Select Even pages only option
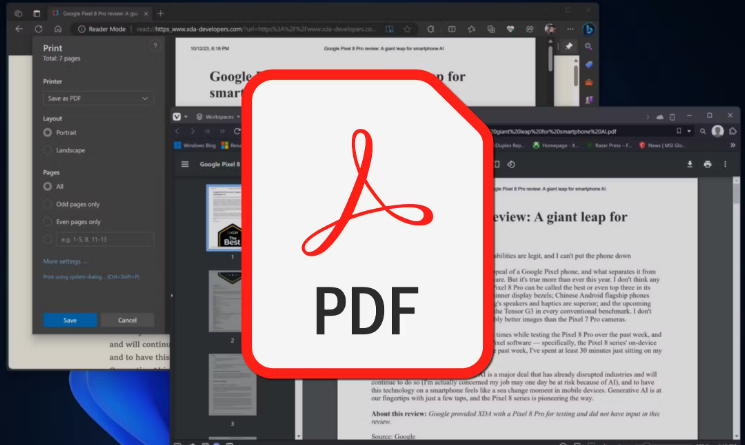Viewport: 745px width, 445px height. (x=48, y=222)
